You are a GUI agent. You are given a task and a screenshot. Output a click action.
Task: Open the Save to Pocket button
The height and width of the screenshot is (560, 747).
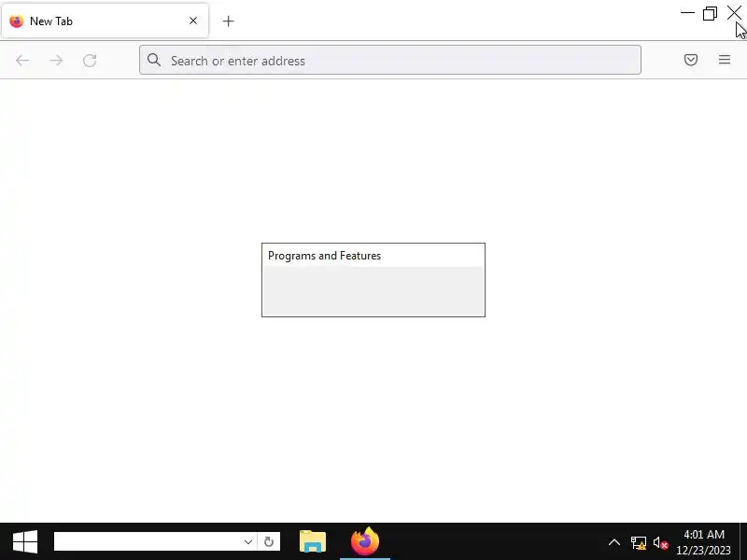(x=691, y=60)
